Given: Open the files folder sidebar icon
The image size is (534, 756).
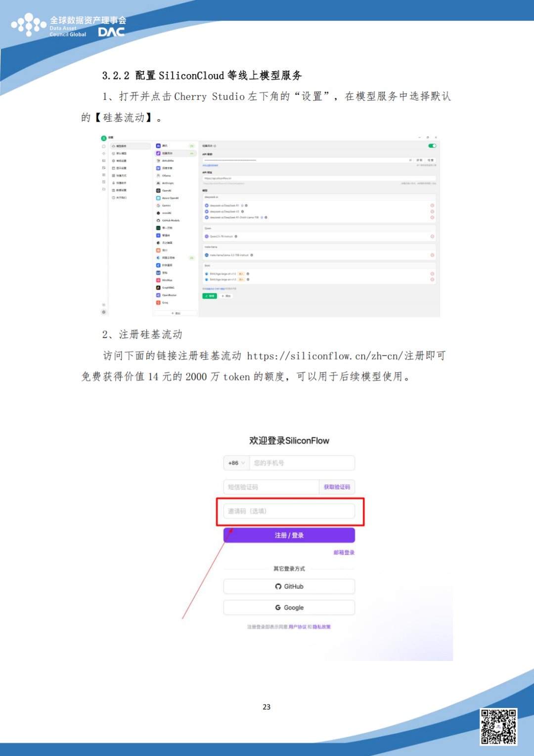Looking at the screenshot, I should click(104, 189).
